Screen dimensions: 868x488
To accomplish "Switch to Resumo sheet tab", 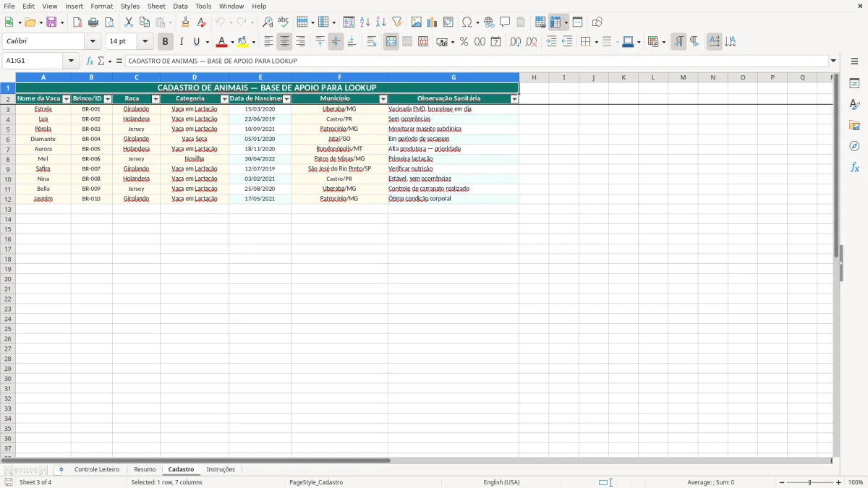I will (x=145, y=470).
